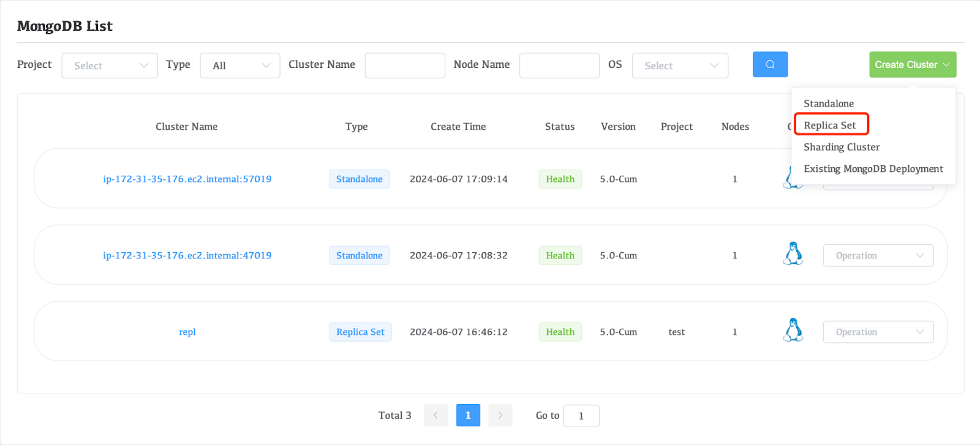Expand the Type filter dropdown
Viewport: 980px width, 445px height.
click(x=239, y=65)
